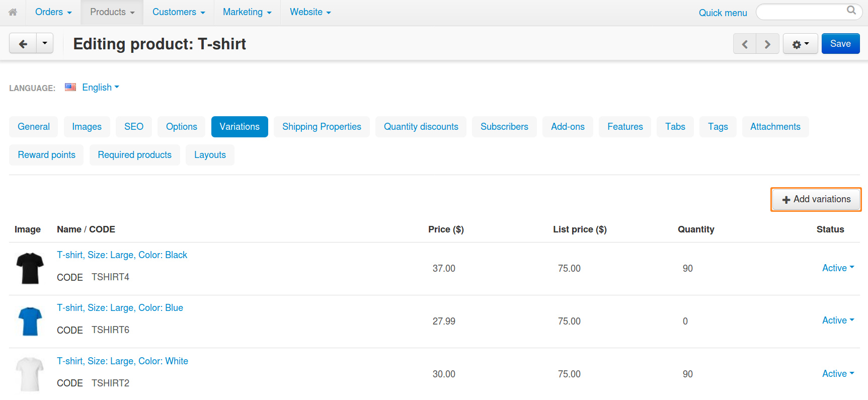Open the black T-shirt thumbnail
The width and height of the screenshot is (868, 400).
pyautogui.click(x=30, y=268)
